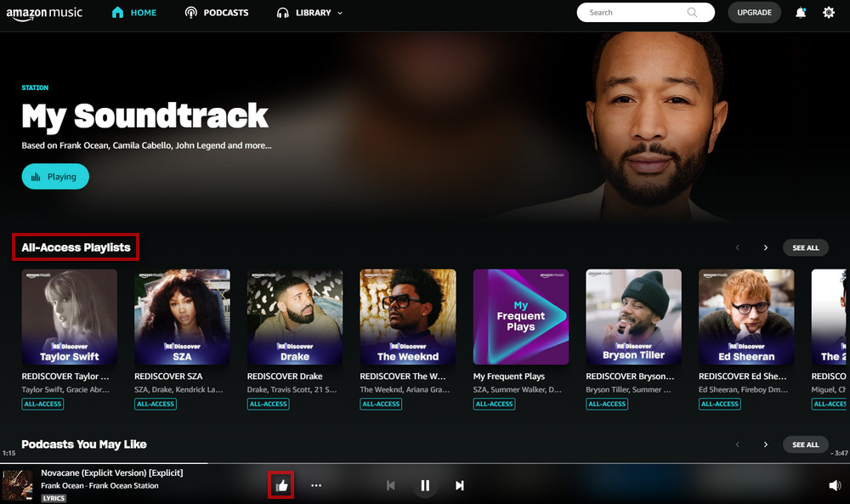Open the REDISCOVER Ed Sheeran playlist cover
Image resolution: width=850 pixels, height=504 pixels.
pos(746,317)
